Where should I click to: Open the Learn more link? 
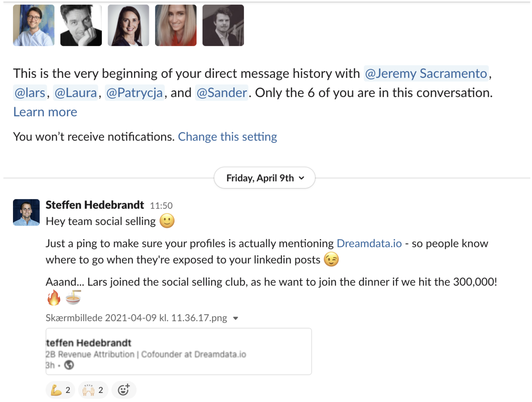pos(45,112)
